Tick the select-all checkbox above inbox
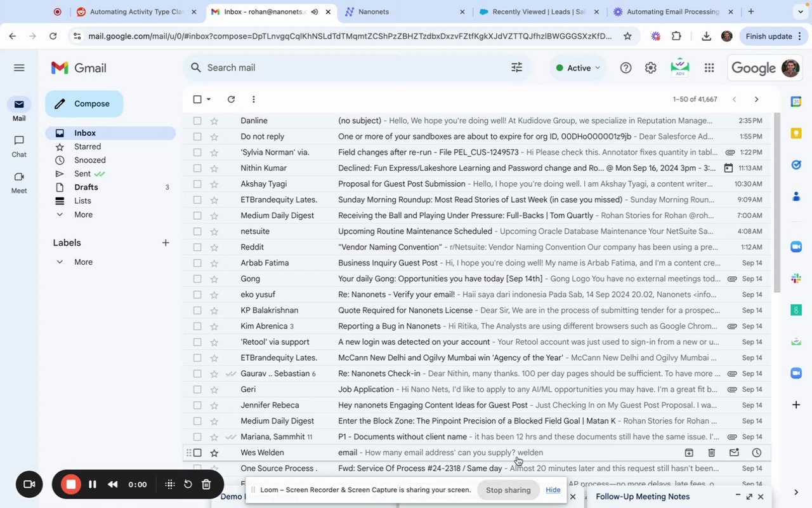The width and height of the screenshot is (812, 508). (197, 99)
